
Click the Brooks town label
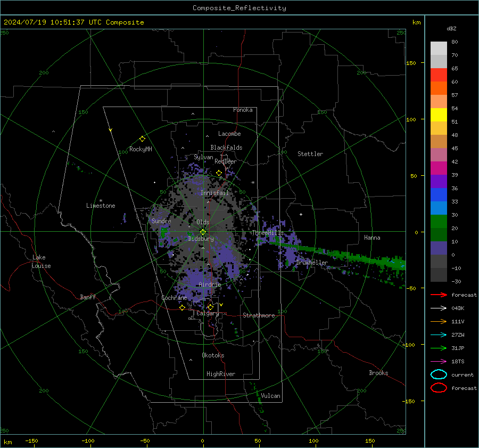(x=378, y=373)
